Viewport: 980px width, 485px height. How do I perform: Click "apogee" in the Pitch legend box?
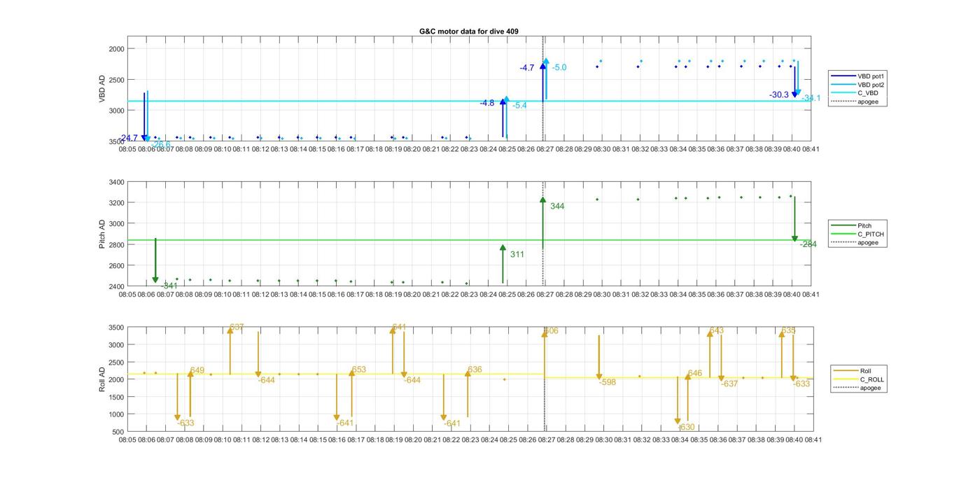[868, 243]
